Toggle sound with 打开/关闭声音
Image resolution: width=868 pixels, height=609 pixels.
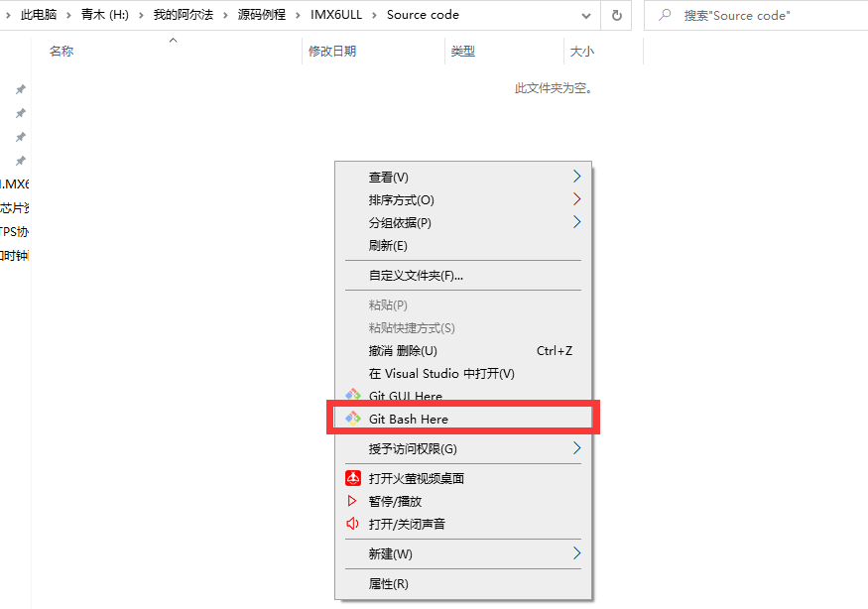[407, 523]
